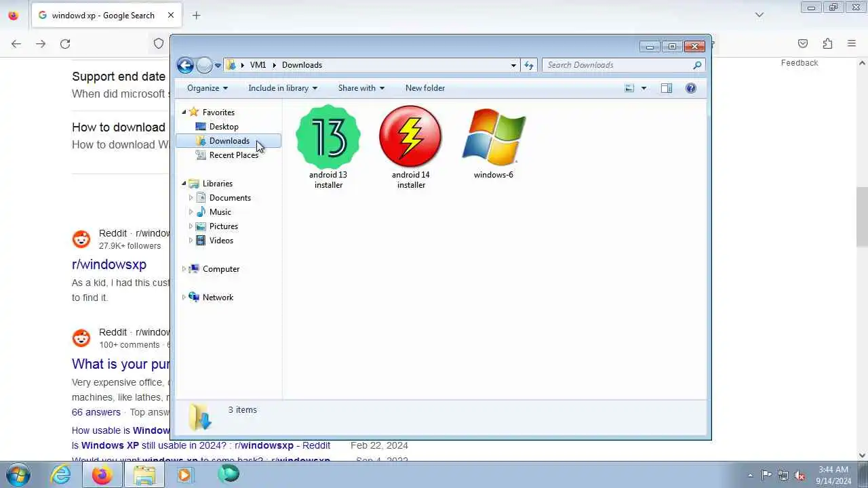Click Explorer forward navigation button

point(204,65)
